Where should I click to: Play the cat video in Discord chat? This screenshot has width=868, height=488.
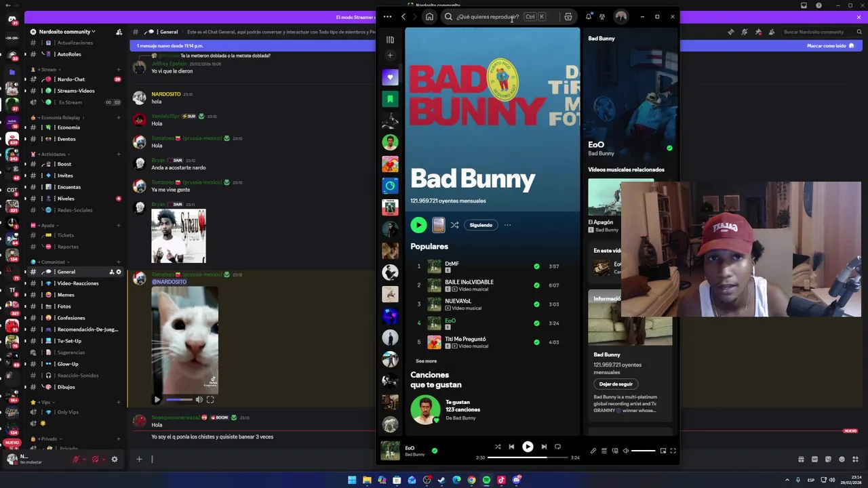(x=157, y=400)
